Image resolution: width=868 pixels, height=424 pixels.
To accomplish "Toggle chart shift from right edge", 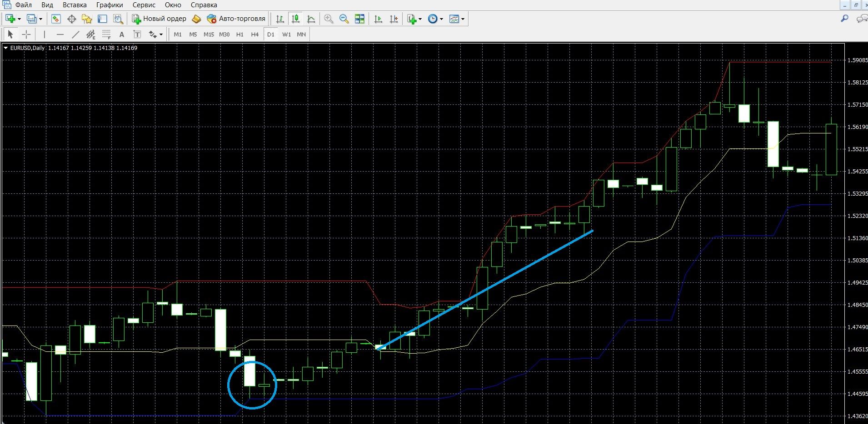I will coord(394,19).
